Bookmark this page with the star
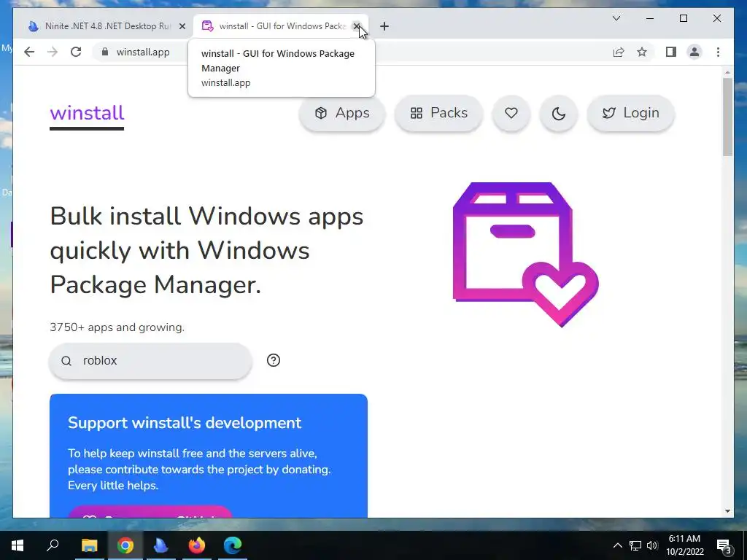Image resolution: width=747 pixels, height=560 pixels. (x=642, y=52)
